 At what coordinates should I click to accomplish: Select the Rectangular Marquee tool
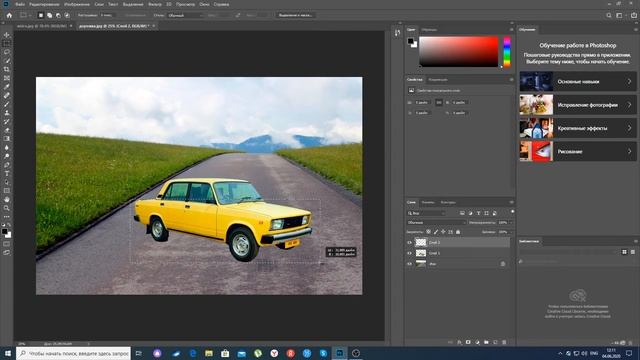7,44
